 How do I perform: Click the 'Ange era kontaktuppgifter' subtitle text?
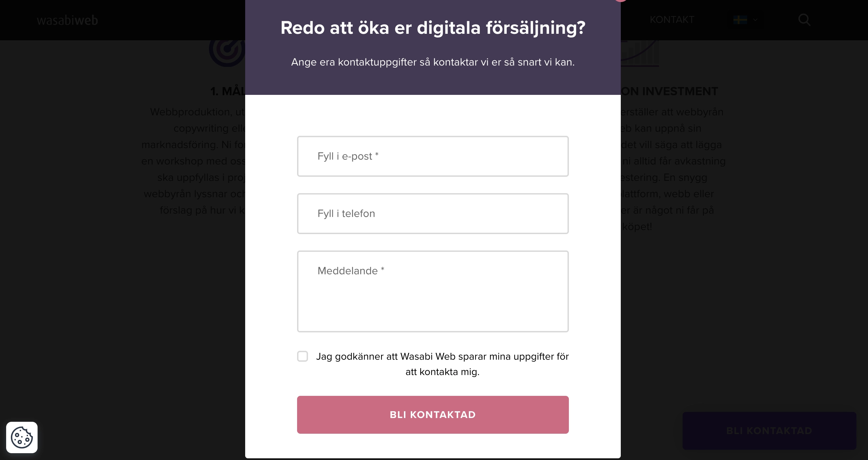(x=433, y=62)
